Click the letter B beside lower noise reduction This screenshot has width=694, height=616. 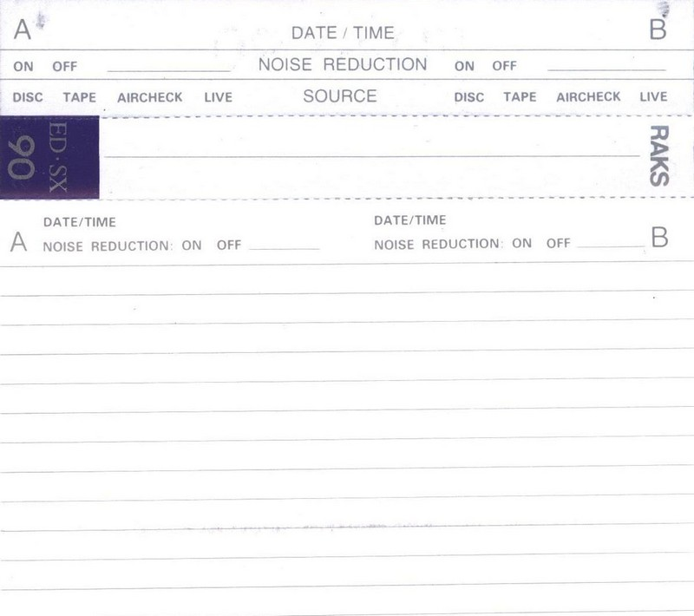click(x=660, y=239)
